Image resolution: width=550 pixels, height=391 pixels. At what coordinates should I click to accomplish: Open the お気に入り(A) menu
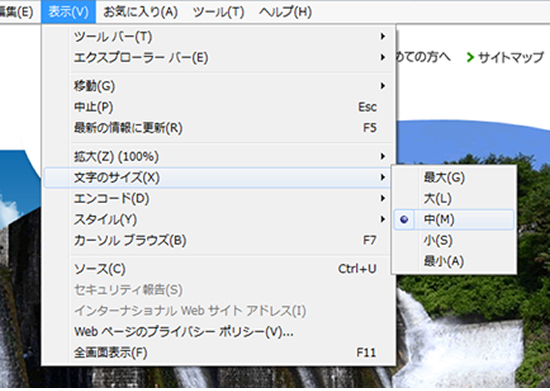[x=140, y=12]
